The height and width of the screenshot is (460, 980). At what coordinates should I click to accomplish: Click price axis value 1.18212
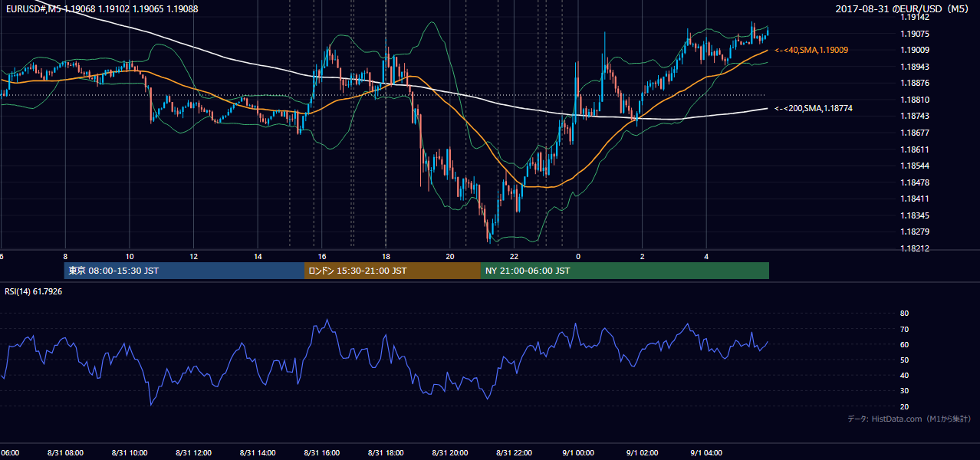(916, 248)
